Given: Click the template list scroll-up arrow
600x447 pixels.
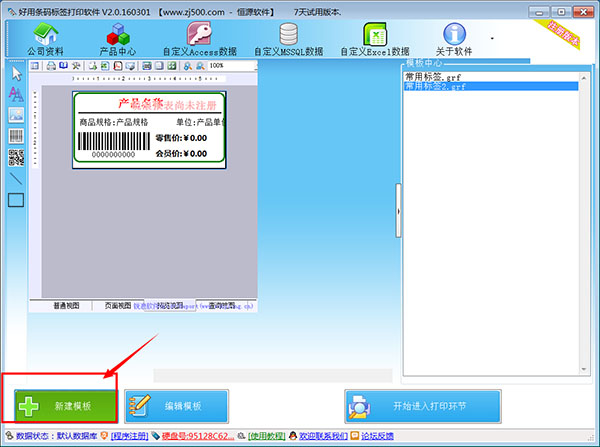Looking at the screenshot, I should click(x=584, y=78).
